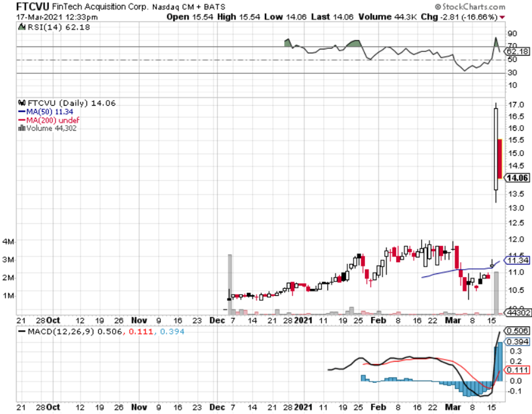Click the red MACD signal value 0.111

tap(141, 332)
